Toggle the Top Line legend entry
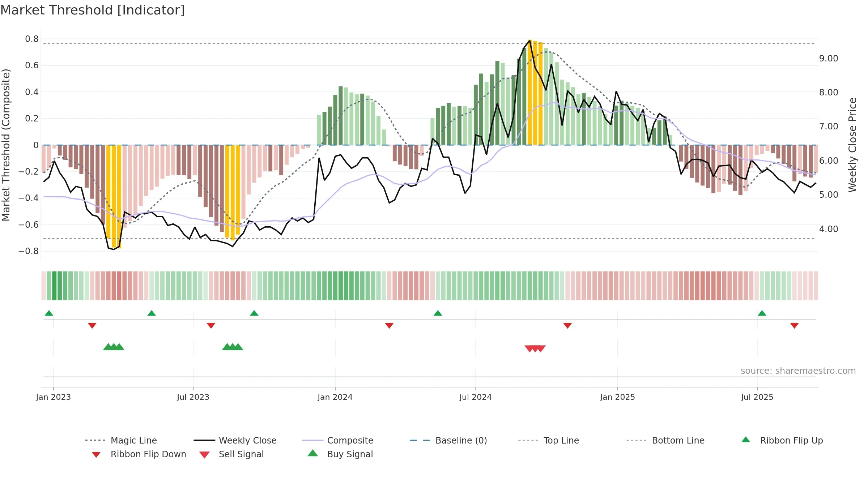 click(549, 440)
